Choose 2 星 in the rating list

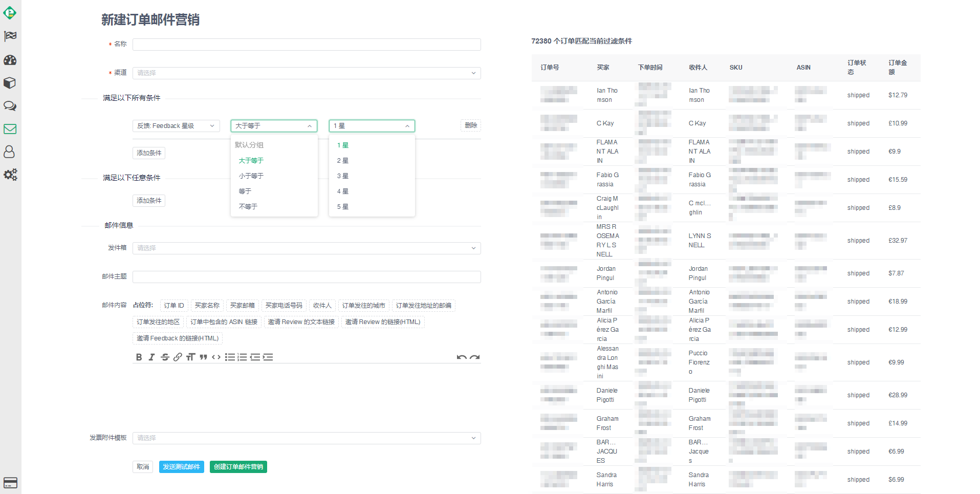372,161
